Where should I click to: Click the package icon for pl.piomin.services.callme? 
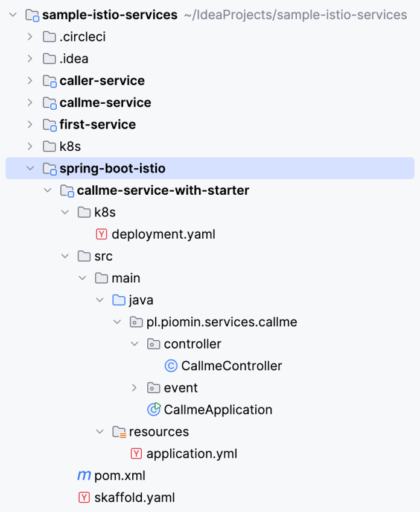(x=136, y=322)
